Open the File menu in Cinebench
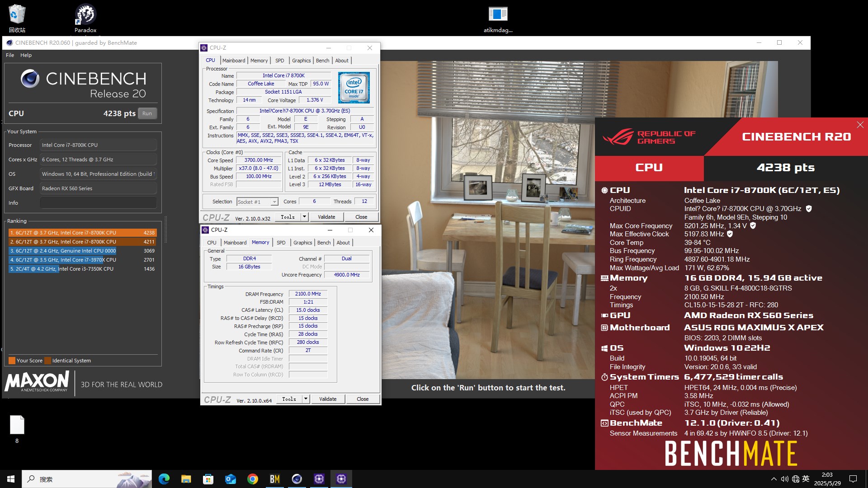This screenshot has width=868, height=488. (10, 55)
